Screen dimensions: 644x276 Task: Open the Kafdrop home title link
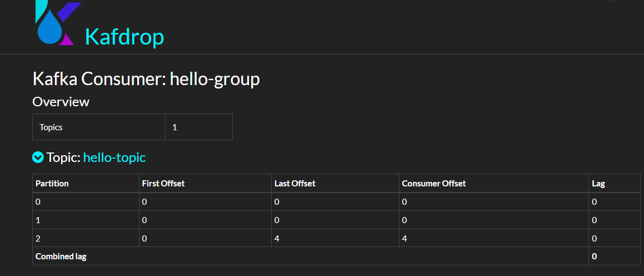point(124,37)
